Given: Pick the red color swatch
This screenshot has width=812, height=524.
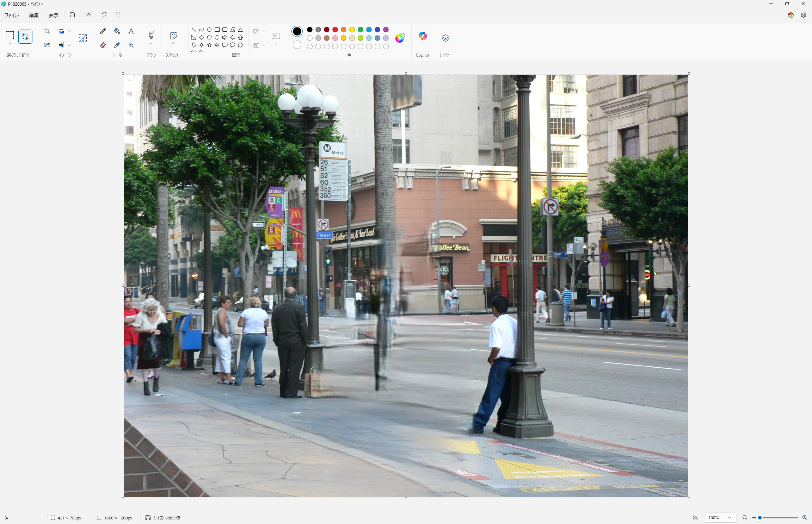Looking at the screenshot, I should 335,30.
